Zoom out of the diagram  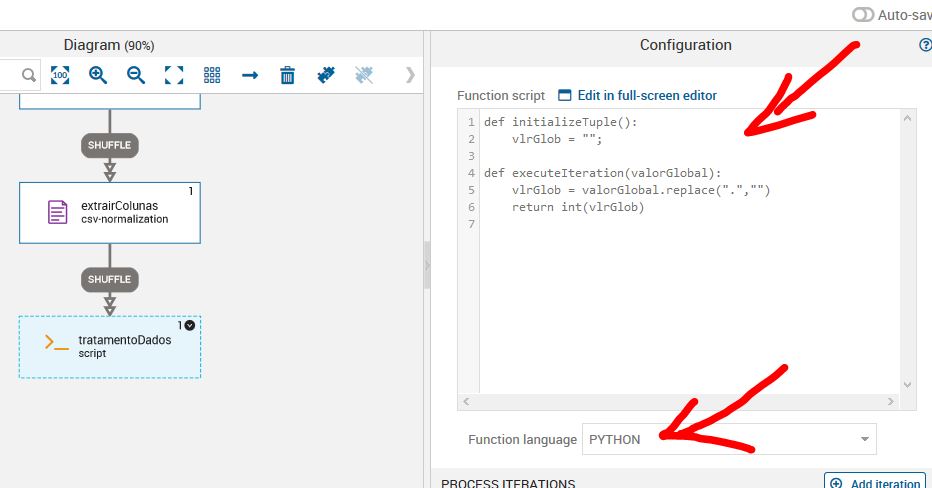136,75
